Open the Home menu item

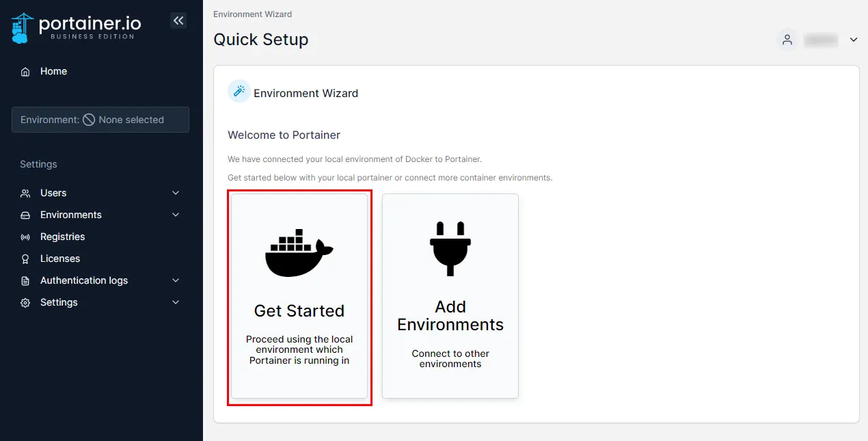click(55, 71)
